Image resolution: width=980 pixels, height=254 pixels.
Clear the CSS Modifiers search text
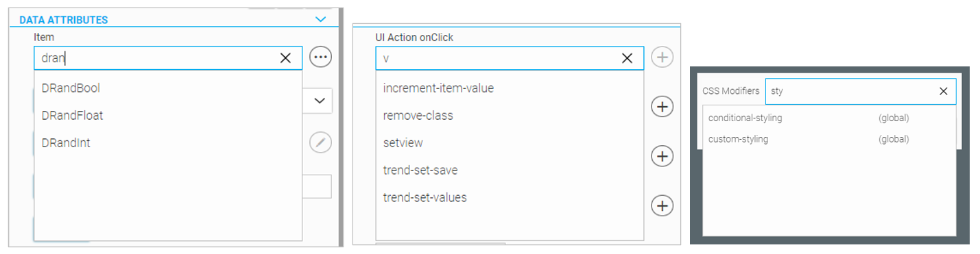[943, 91]
